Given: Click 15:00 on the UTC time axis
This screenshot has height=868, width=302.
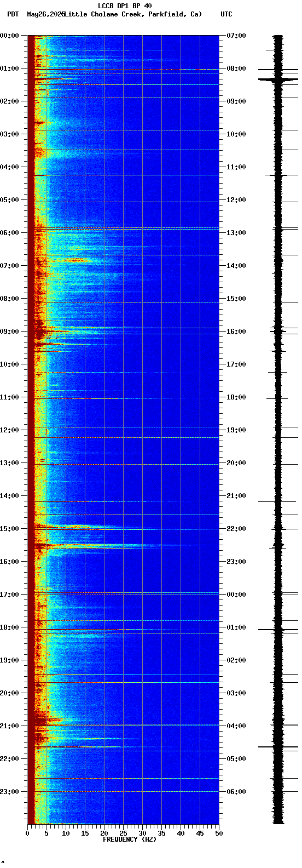Looking at the screenshot, I should [236, 299].
